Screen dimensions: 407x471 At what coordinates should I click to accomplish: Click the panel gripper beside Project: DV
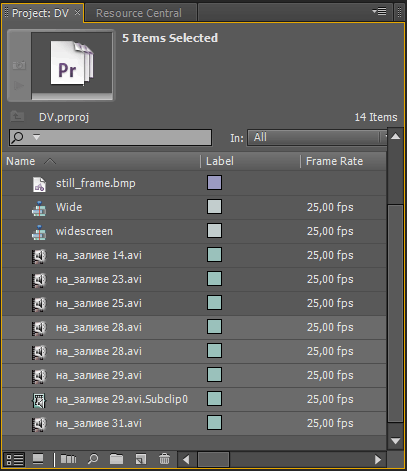(x=6, y=13)
